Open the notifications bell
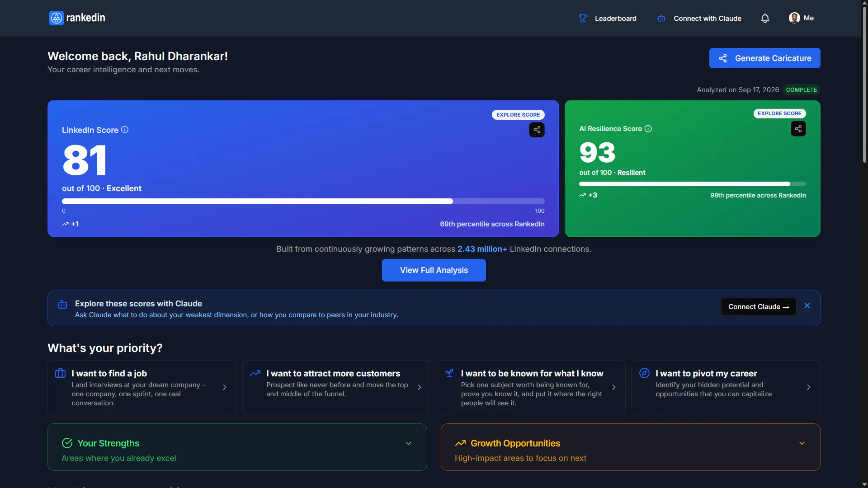The height and width of the screenshot is (488, 868). (x=765, y=18)
